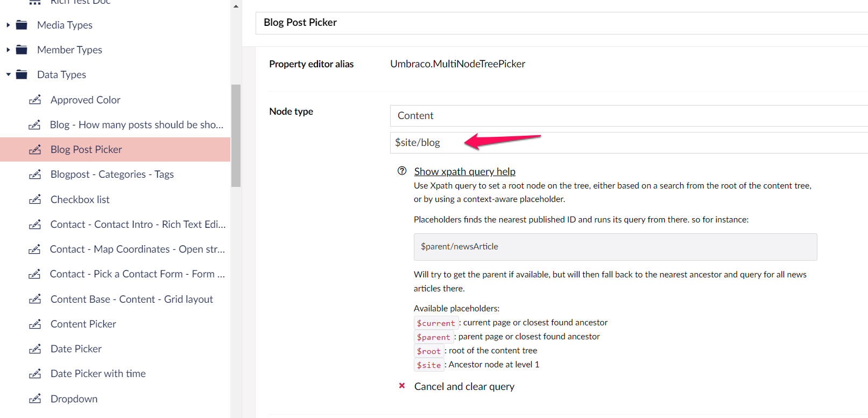Select Blog Post Picker in the tree
This screenshot has width=868, height=418.
(86, 150)
